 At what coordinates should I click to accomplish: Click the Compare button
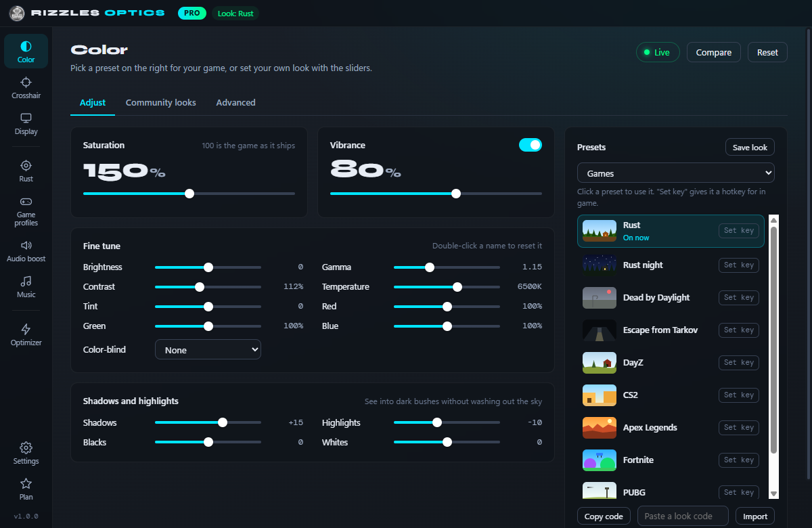(x=714, y=53)
